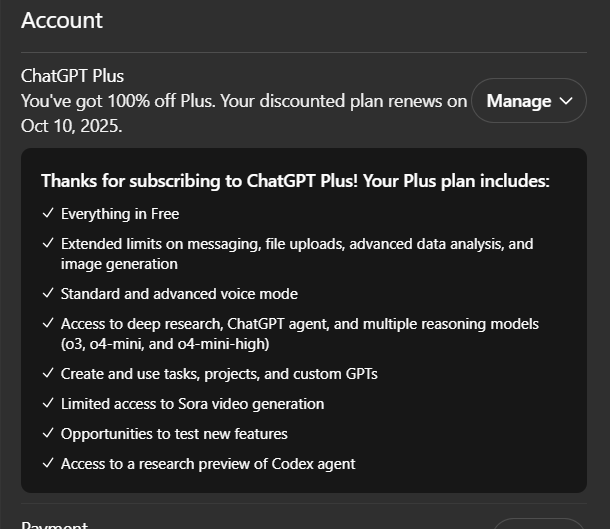Click the chevron arrow on the Manage button
The image size is (610, 529).
click(x=566, y=101)
